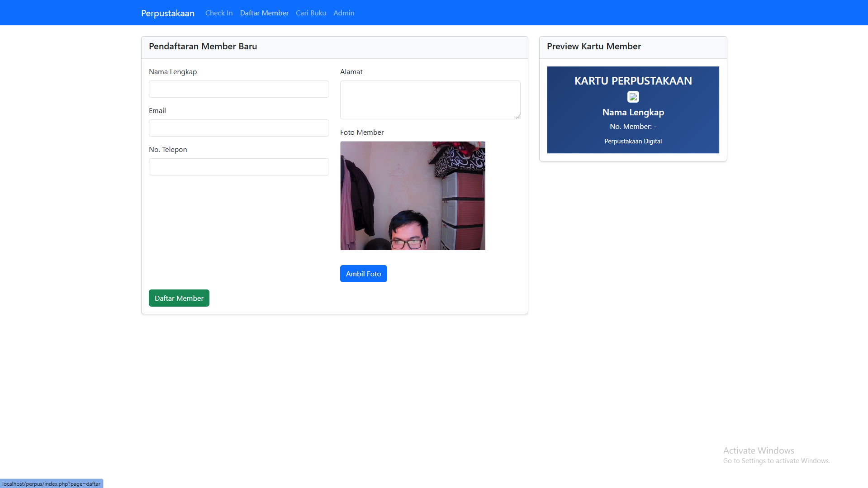
Task: Click broken photo icon on member card
Action: pos(633,97)
